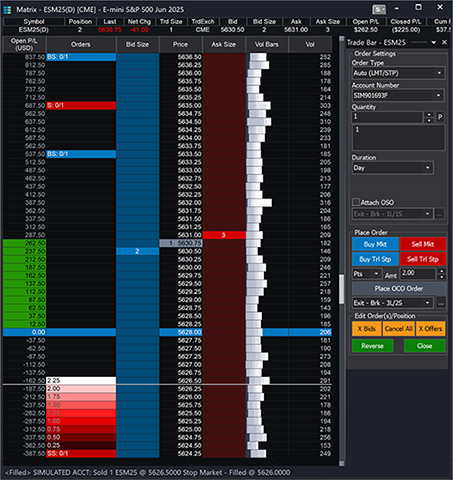453x480 pixels.
Task: Click the Vol Bars column header
Action: coord(267,44)
